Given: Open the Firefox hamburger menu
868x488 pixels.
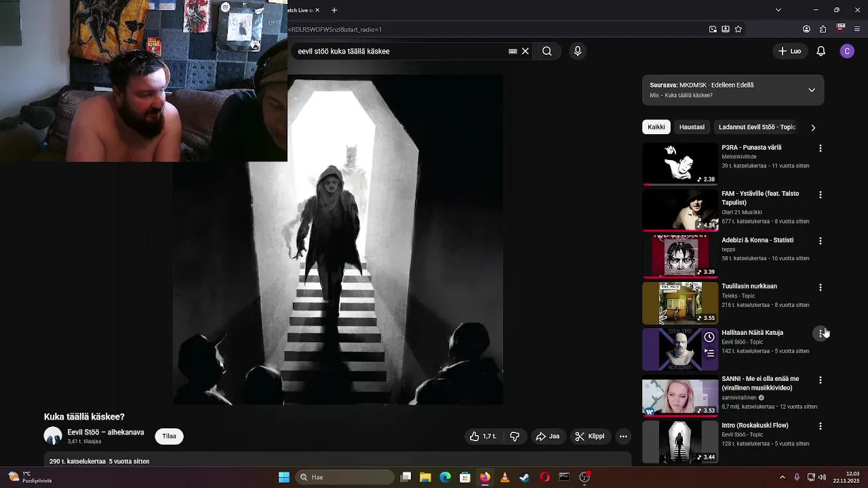Looking at the screenshot, I should pyautogui.click(x=857, y=29).
